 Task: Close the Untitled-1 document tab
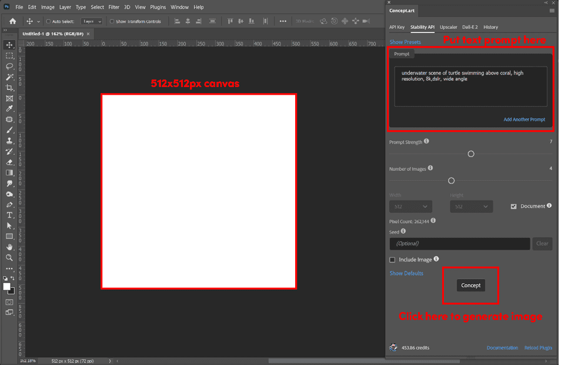click(89, 34)
